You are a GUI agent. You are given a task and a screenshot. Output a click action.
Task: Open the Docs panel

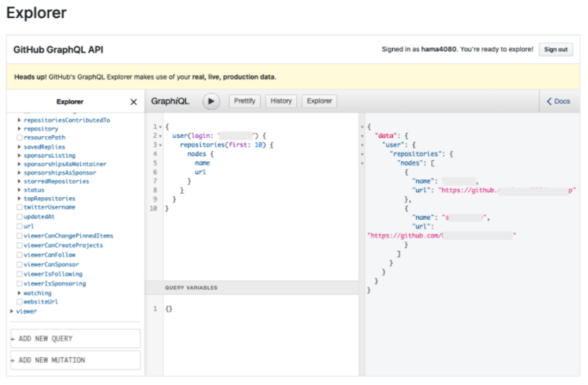tap(558, 101)
